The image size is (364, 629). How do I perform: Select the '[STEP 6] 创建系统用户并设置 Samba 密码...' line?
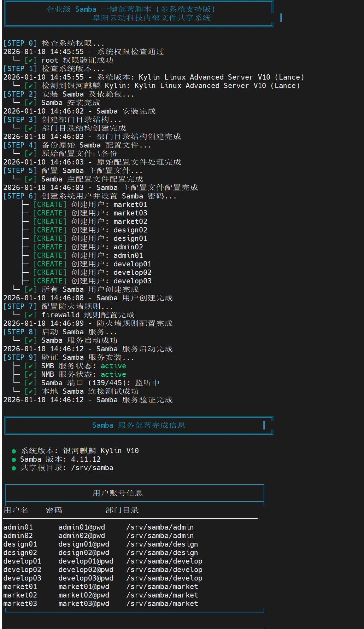point(90,196)
